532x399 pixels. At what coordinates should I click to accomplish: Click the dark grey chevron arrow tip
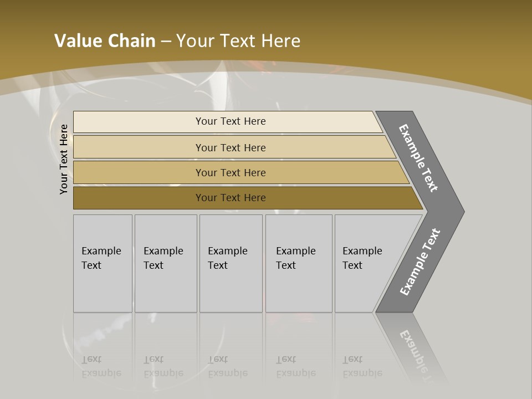click(456, 211)
